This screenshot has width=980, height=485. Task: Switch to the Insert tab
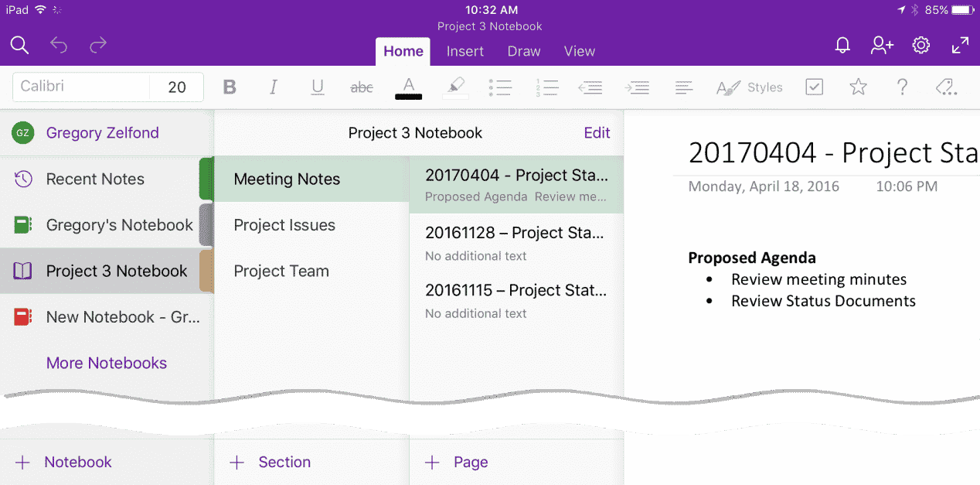pyautogui.click(x=464, y=51)
